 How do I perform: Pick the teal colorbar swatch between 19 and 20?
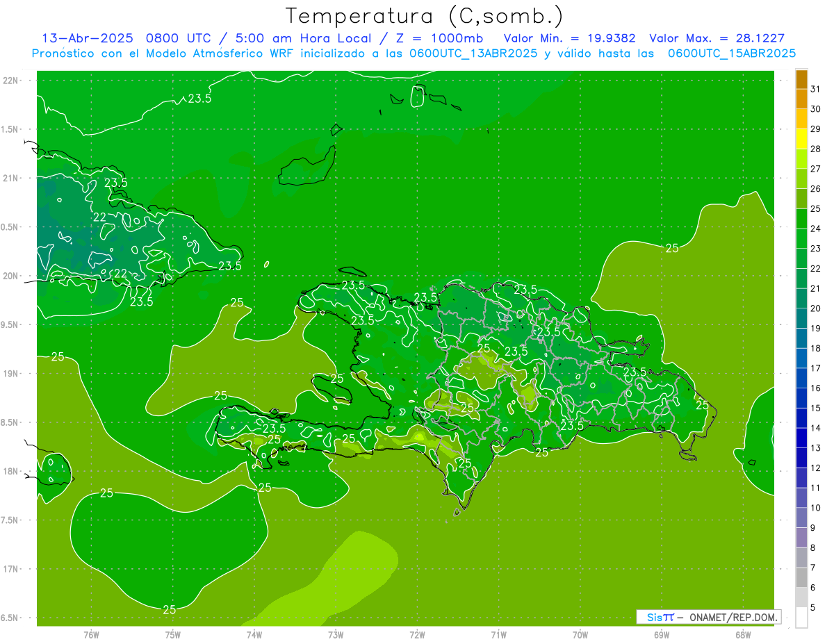[801, 318]
